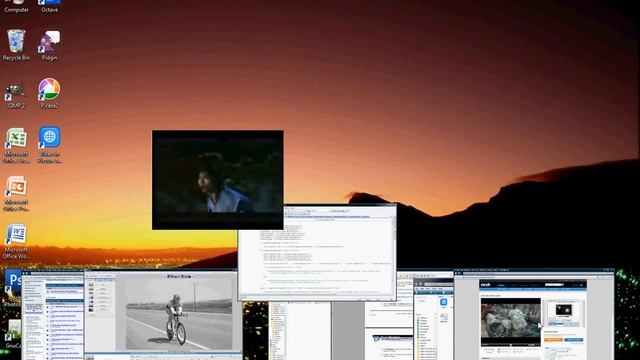Open the Octave desktop shortcut

[x=49, y=6]
